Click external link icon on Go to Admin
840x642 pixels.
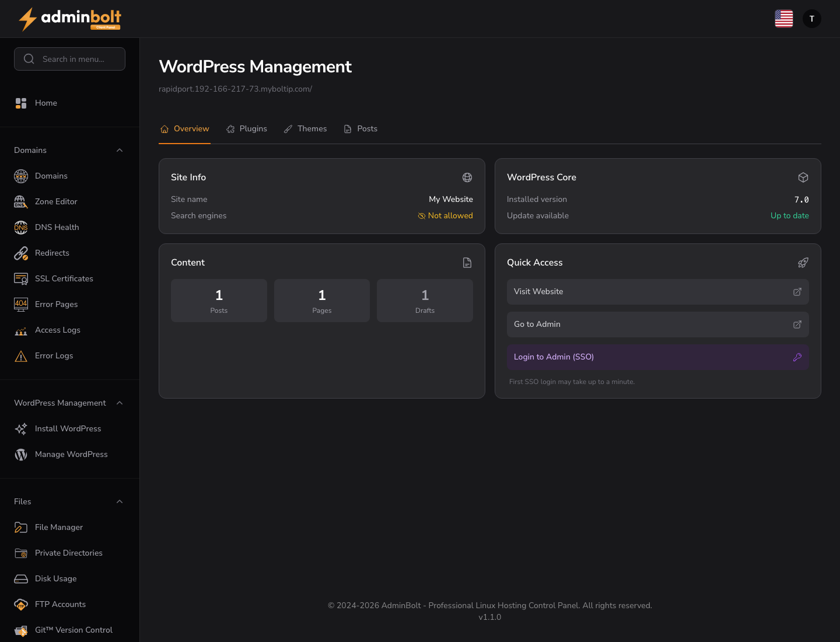click(x=797, y=325)
